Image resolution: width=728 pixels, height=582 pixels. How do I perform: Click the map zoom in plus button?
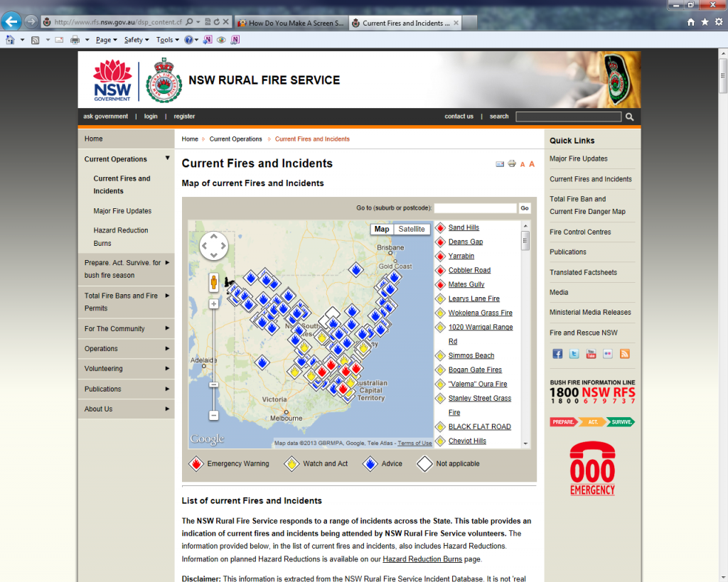point(213,304)
